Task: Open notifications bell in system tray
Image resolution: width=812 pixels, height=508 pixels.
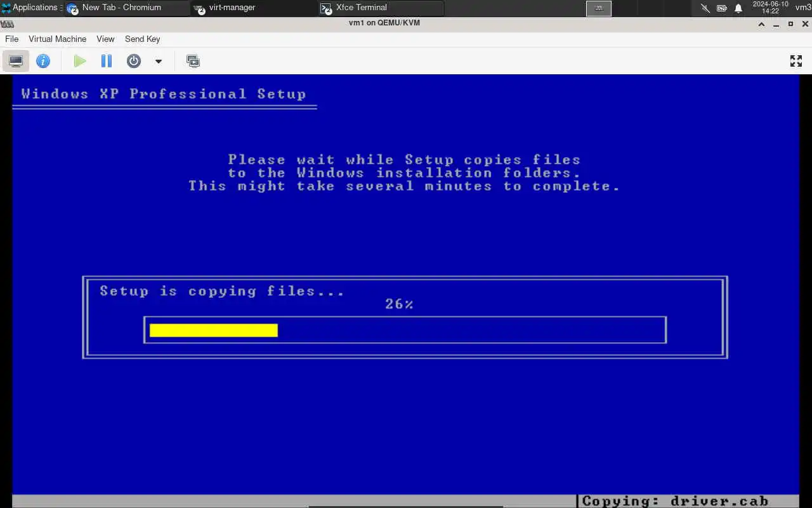Action: [x=738, y=8]
